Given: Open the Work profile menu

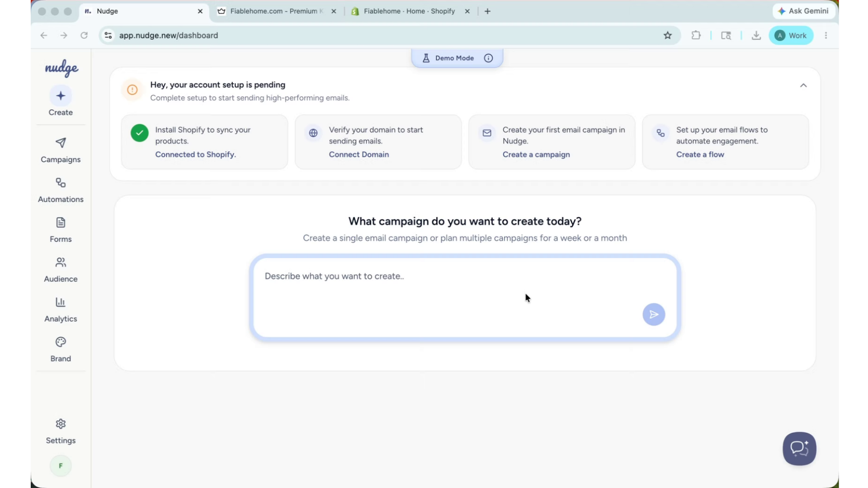Looking at the screenshot, I should point(791,35).
